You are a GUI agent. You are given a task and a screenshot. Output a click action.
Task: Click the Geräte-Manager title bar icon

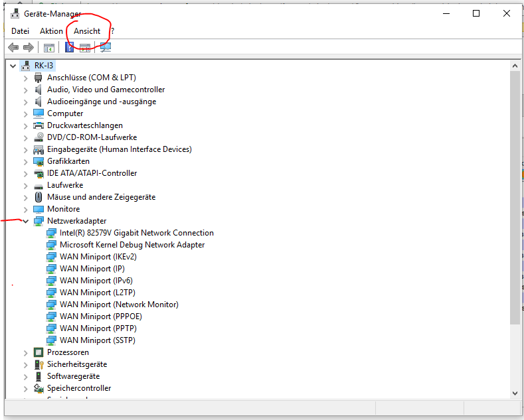coord(15,14)
